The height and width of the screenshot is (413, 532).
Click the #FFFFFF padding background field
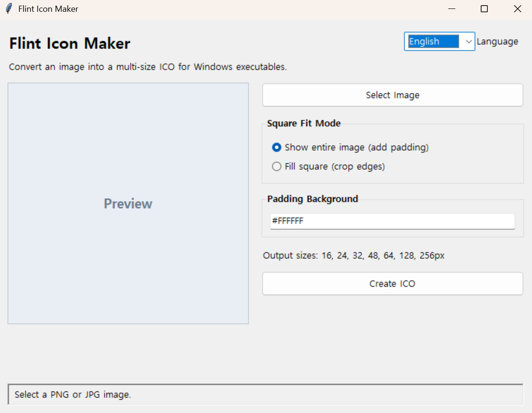point(393,221)
